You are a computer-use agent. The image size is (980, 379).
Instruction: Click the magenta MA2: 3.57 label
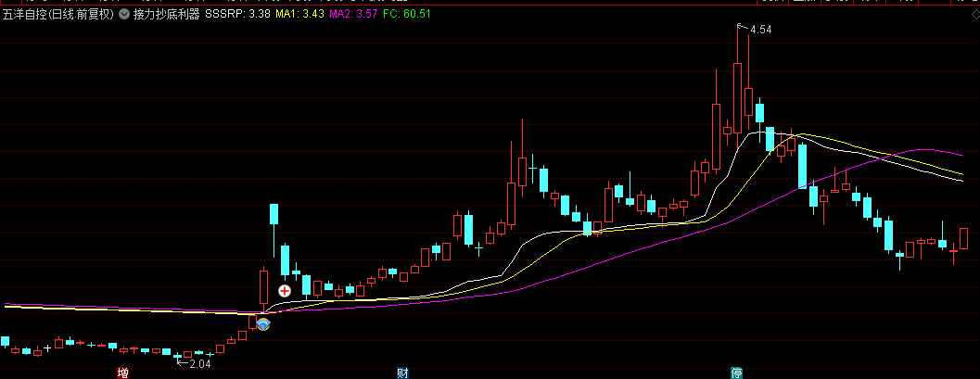tap(353, 13)
